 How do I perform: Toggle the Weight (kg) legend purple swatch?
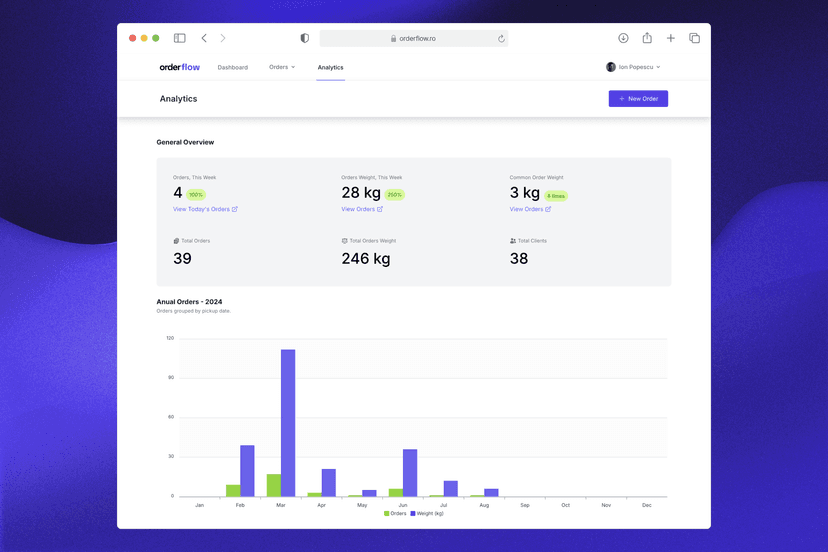[x=413, y=513]
